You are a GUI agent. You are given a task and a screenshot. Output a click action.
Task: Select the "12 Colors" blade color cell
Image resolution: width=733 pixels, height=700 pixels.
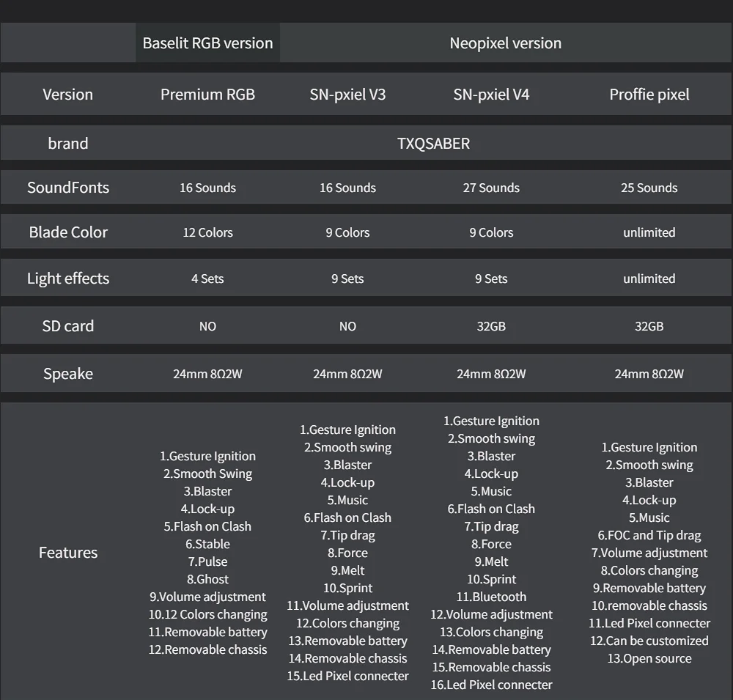point(207,232)
